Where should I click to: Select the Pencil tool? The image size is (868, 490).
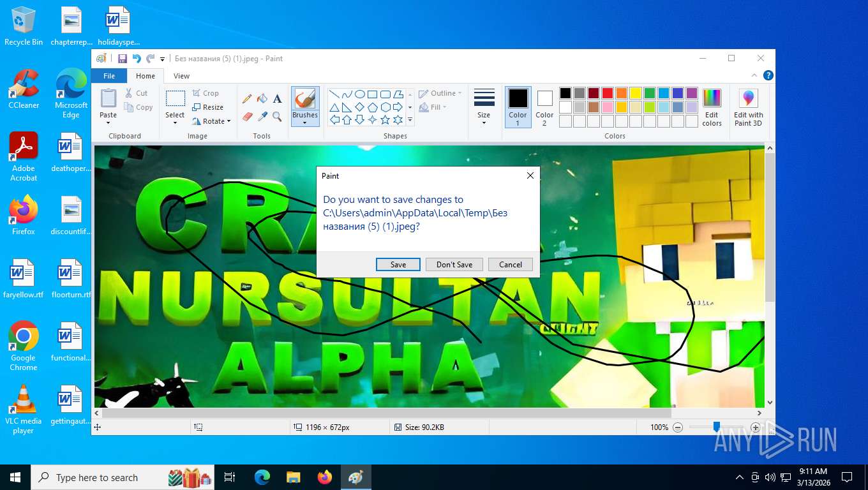[x=247, y=98]
